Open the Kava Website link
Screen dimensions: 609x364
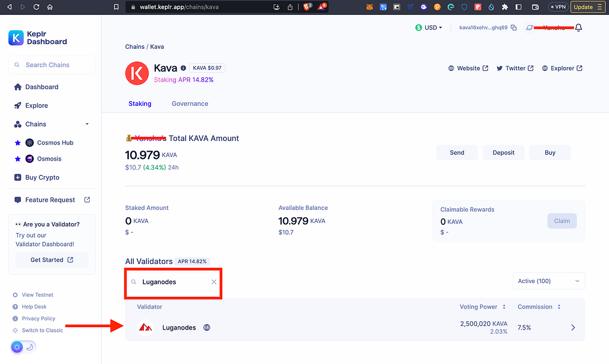coord(469,68)
